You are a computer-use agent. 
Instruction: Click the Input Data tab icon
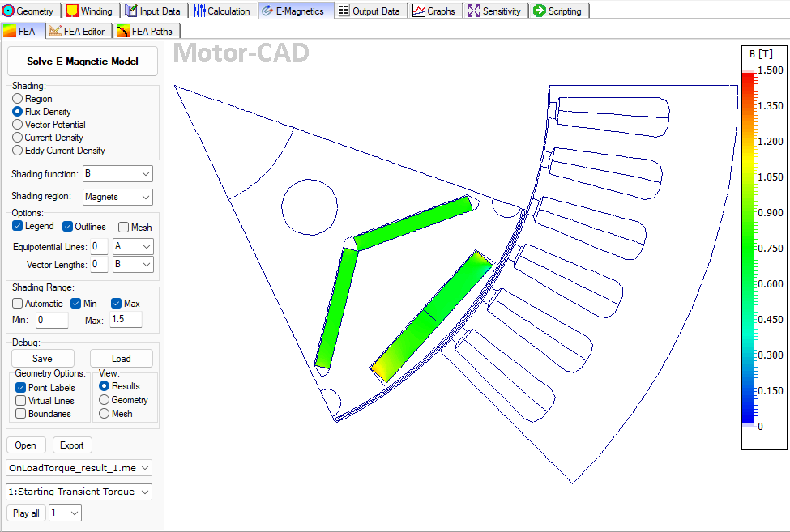[x=130, y=11]
